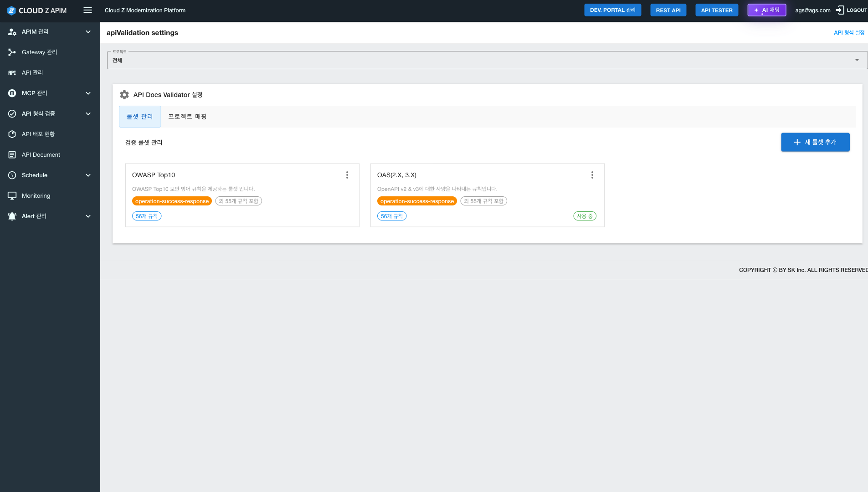Click the 56개 규칙 chip on OWASP Top10
868x492 pixels.
coord(147,216)
